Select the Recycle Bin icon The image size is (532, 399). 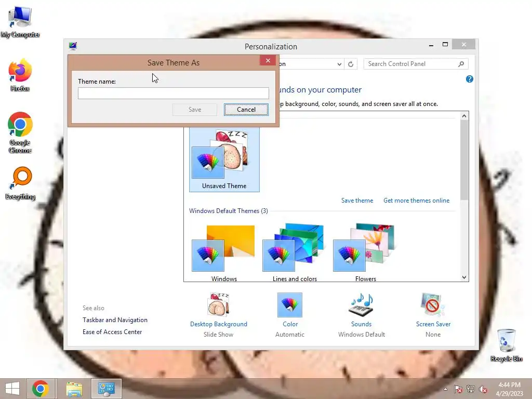point(506,345)
